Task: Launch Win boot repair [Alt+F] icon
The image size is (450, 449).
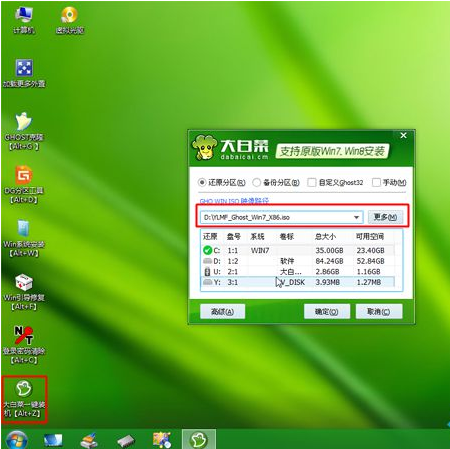Action: pyautogui.click(x=24, y=292)
